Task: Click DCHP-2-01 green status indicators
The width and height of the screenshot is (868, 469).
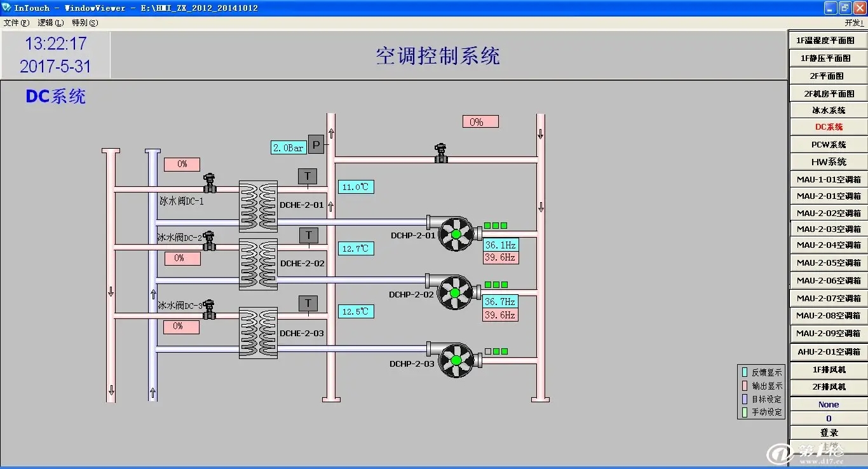Action: click(496, 226)
